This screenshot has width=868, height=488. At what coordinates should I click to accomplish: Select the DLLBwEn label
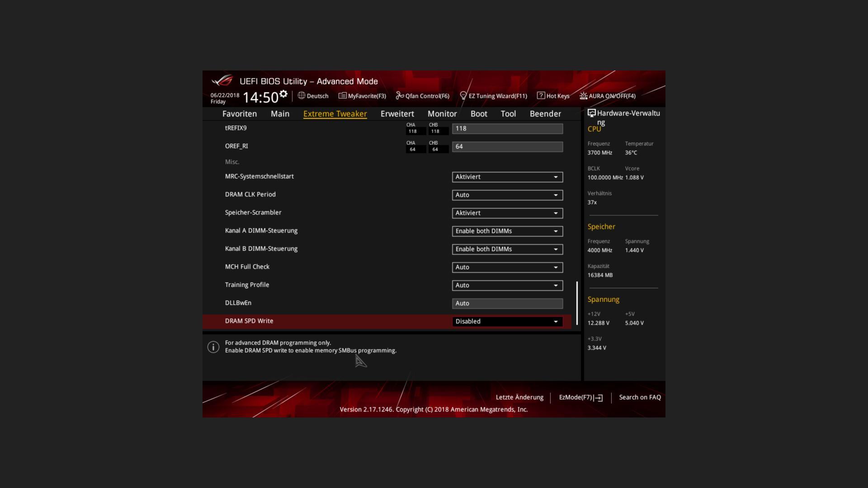pyautogui.click(x=238, y=303)
